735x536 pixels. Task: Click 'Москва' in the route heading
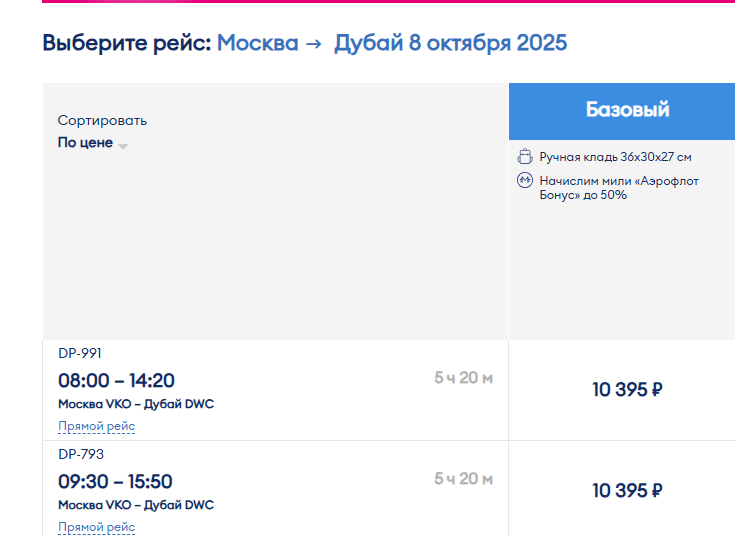tap(257, 43)
